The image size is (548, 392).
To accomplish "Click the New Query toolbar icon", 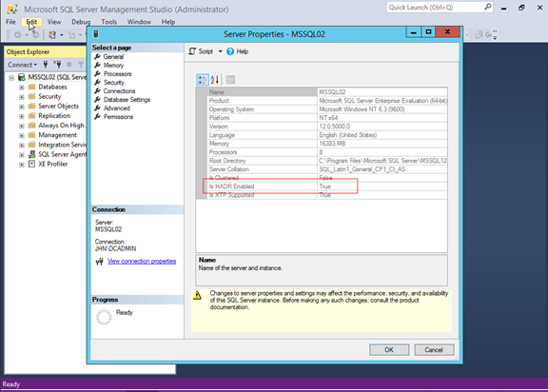I will (52, 35).
